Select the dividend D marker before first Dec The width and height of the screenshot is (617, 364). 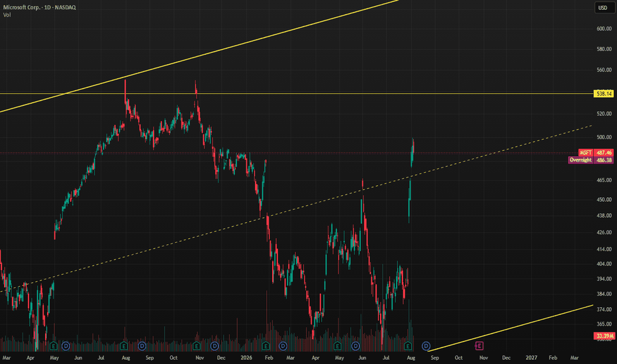[x=214, y=346]
